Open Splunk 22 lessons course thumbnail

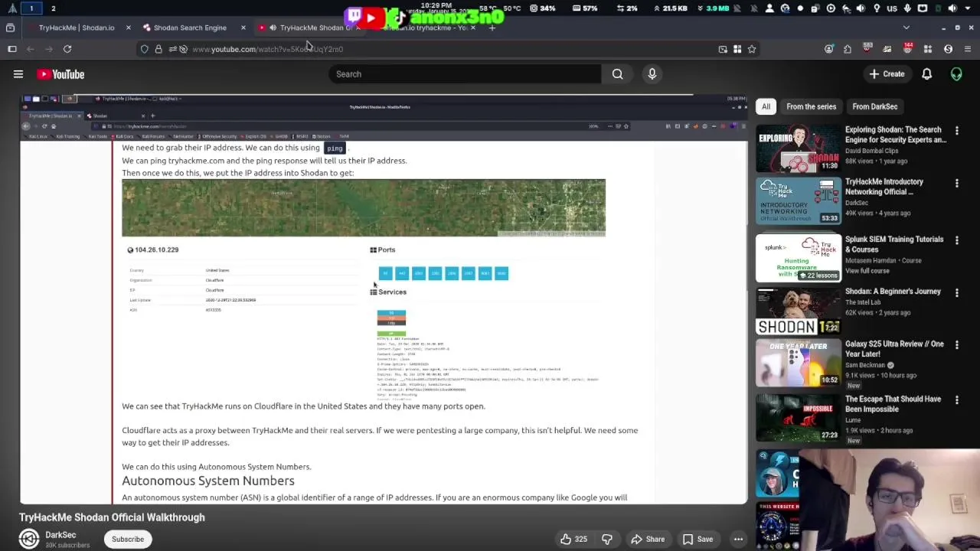coord(799,257)
